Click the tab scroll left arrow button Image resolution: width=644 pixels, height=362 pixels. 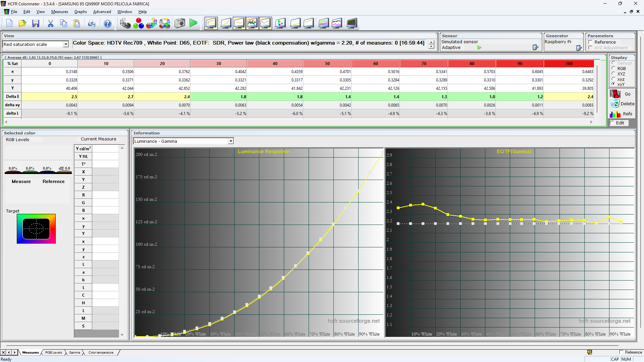point(9,353)
